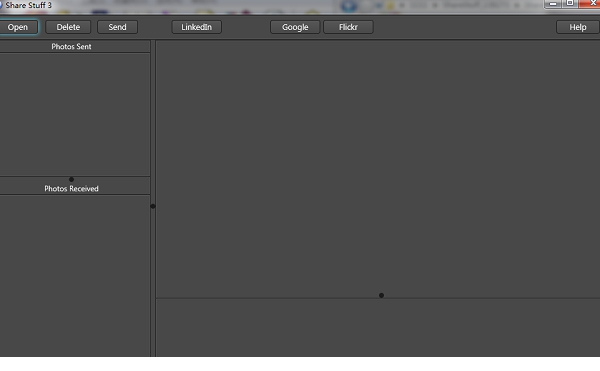Click the Share Stuff 3 title bar icon
The width and height of the screenshot is (600, 371).
1,5
